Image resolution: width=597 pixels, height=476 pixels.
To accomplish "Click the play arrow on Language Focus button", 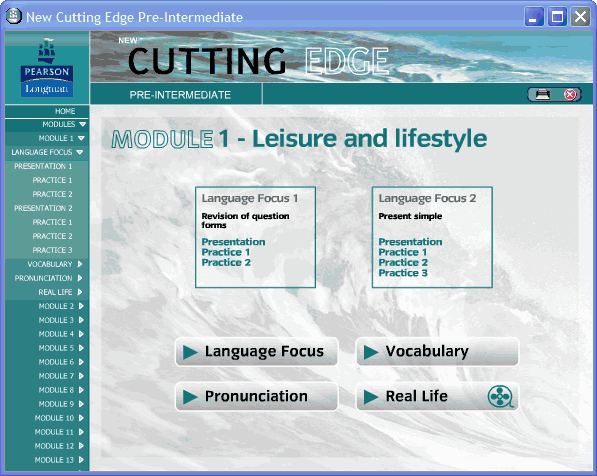I will (x=190, y=352).
